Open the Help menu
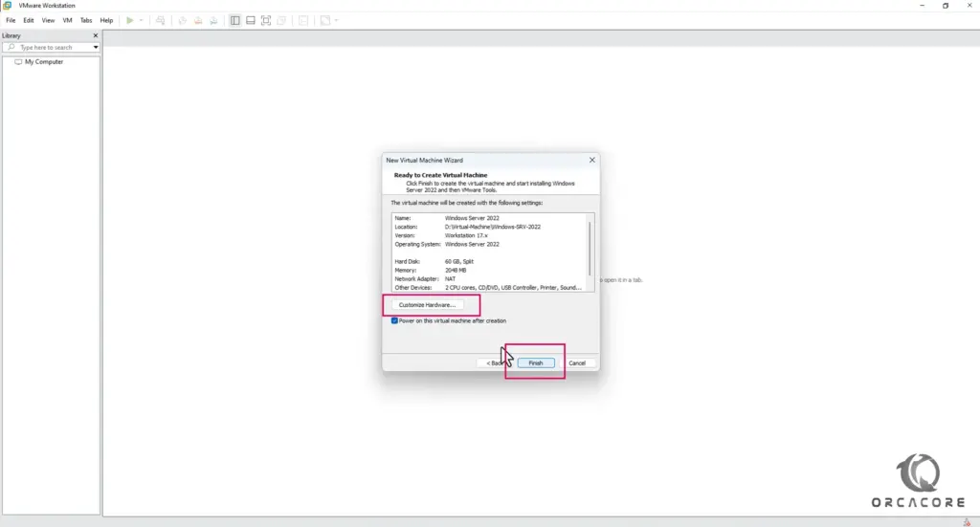The image size is (980, 527). click(107, 21)
